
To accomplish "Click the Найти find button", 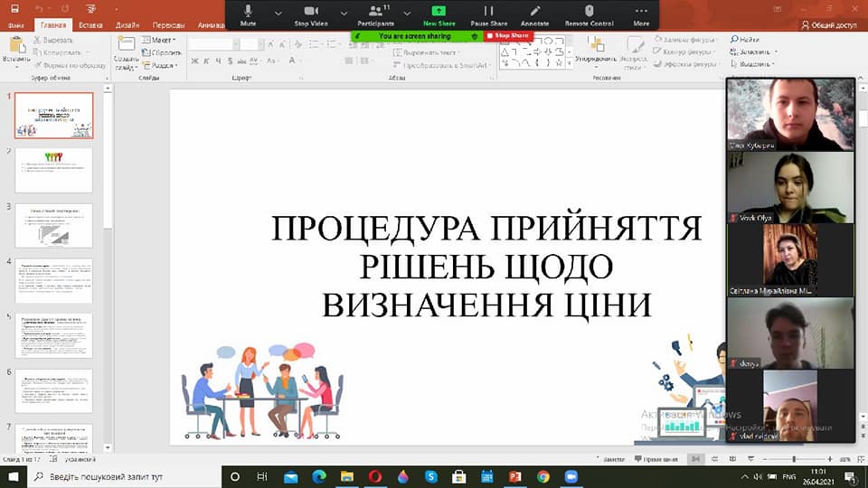I will (749, 40).
